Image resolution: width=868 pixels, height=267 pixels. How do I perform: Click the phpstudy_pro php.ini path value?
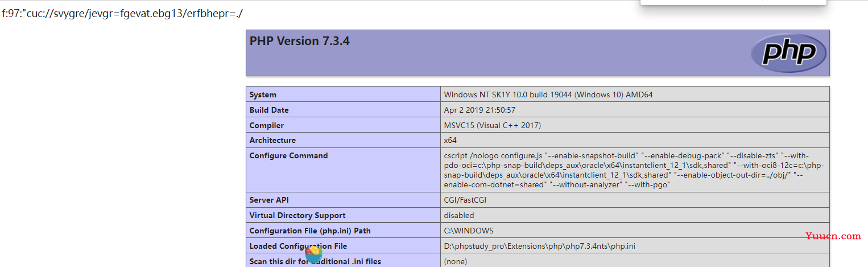click(539, 246)
